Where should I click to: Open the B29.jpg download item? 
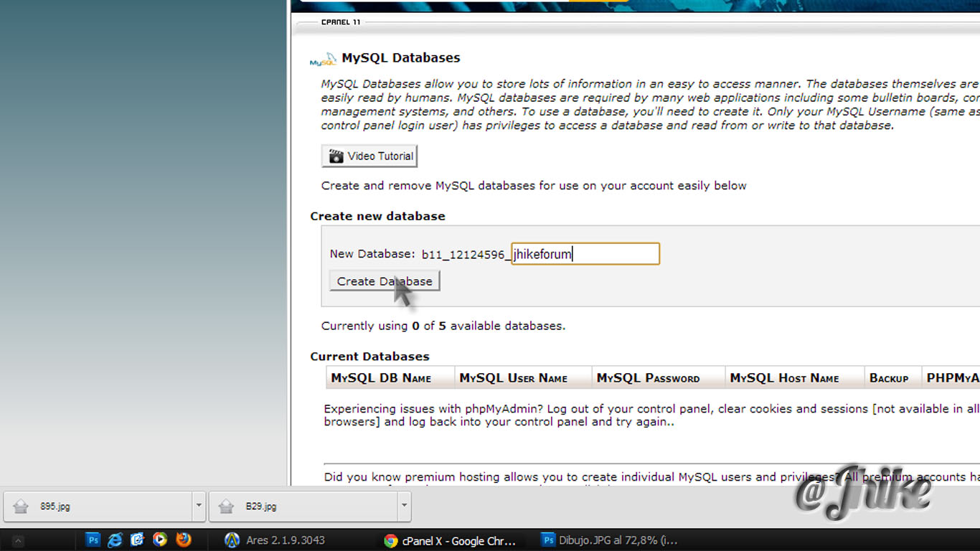[303, 507]
